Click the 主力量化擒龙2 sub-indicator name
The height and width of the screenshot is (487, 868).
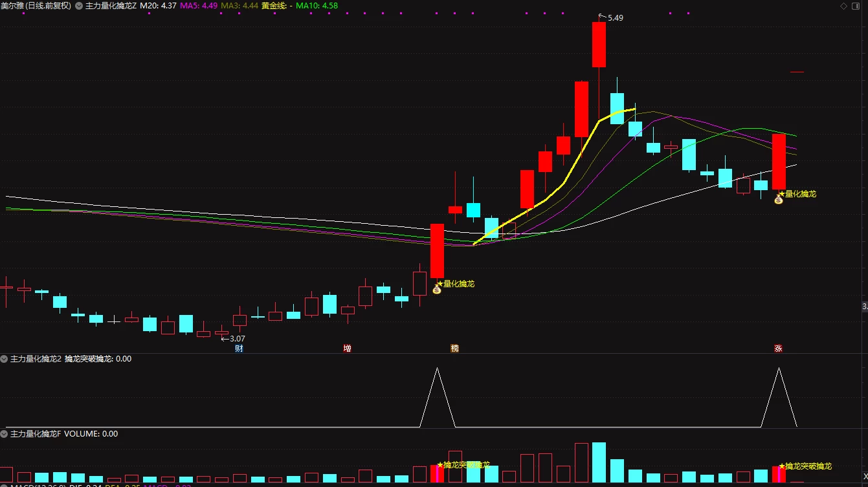pos(36,359)
